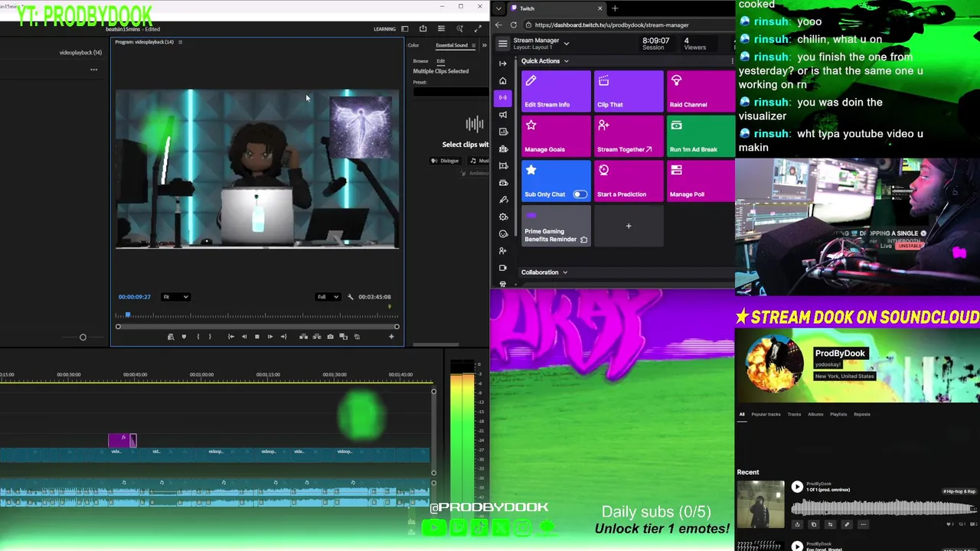This screenshot has height=551, width=980.
Task: Step forward one frame
Action: tap(269, 337)
